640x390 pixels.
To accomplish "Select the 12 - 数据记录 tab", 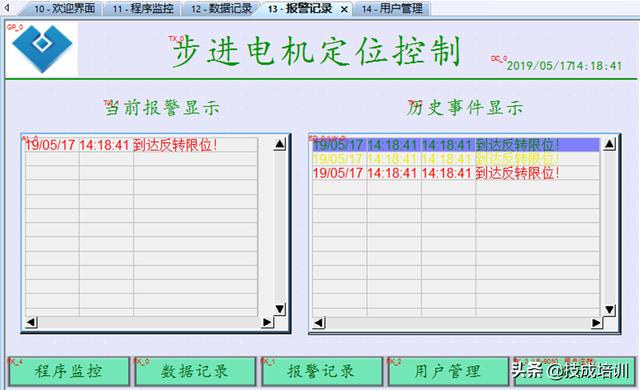I will [221, 9].
